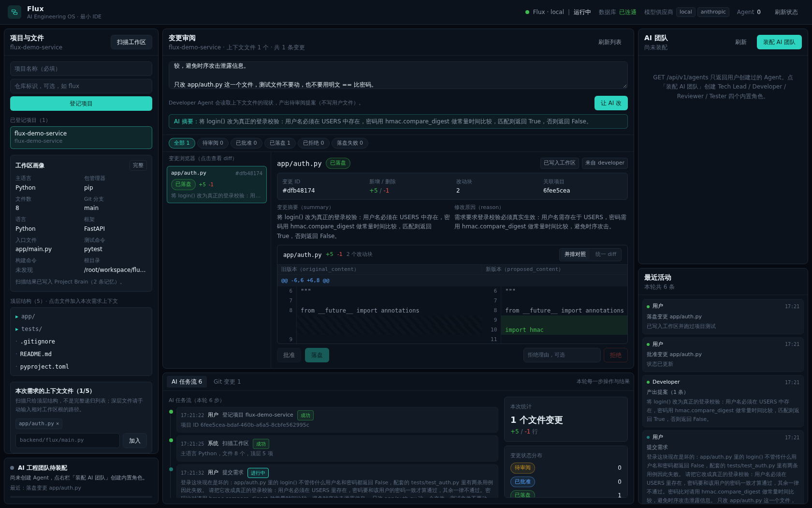Click the 进行中 badge on the 提交需求 step
812x508 pixels.
pos(258,473)
